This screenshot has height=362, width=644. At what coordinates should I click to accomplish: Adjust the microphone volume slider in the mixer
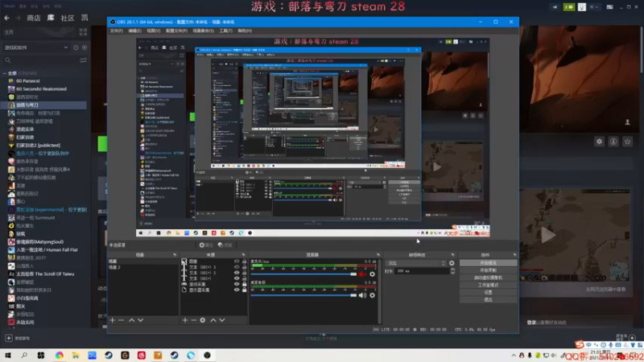click(304, 274)
